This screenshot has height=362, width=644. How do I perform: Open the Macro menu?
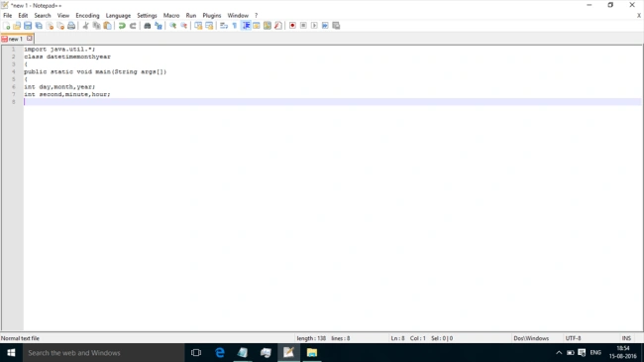pyautogui.click(x=171, y=15)
